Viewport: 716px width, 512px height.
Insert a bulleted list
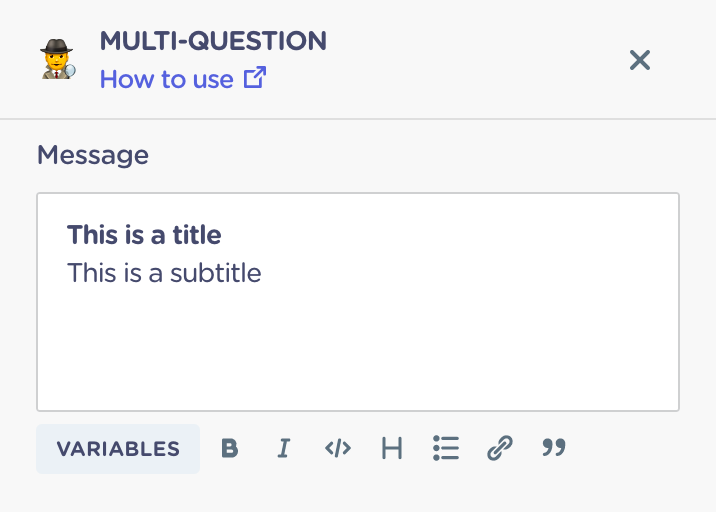coord(446,448)
